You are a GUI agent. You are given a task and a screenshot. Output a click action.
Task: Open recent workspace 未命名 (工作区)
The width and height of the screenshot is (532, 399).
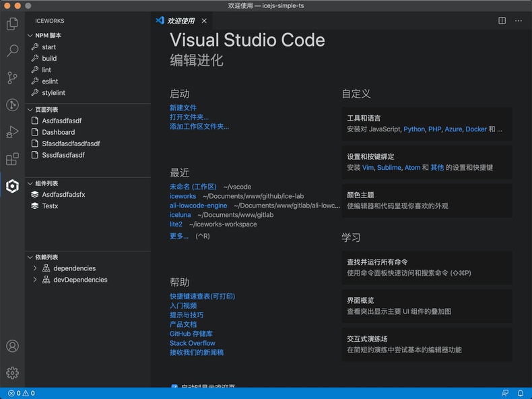193,187
